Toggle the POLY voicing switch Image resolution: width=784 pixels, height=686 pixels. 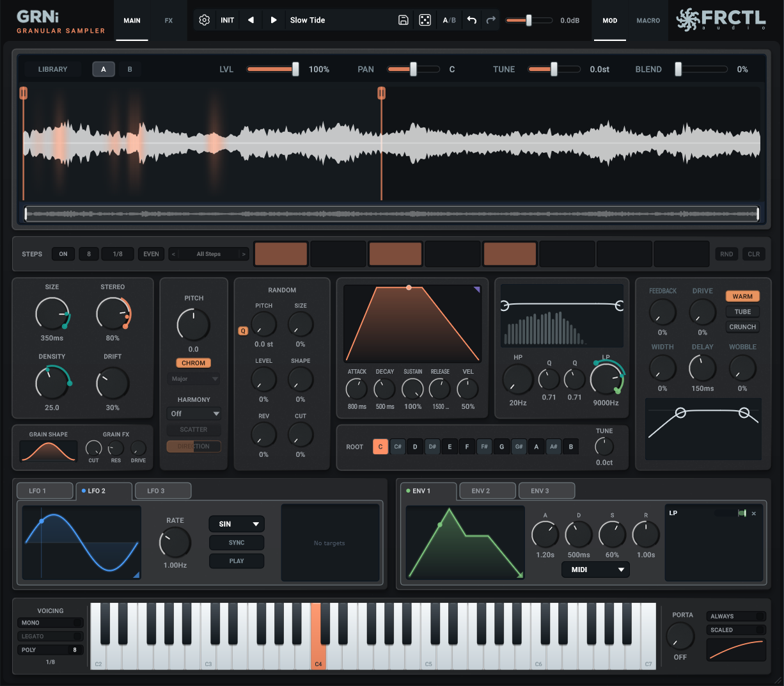[x=51, y=650]
